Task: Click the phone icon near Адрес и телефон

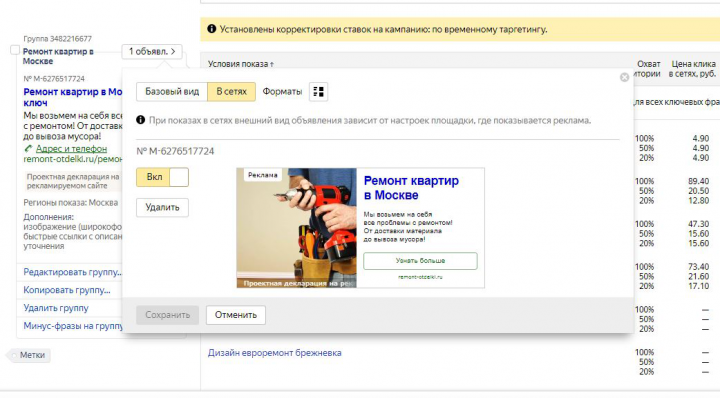Action: click(x=28, y=149)
